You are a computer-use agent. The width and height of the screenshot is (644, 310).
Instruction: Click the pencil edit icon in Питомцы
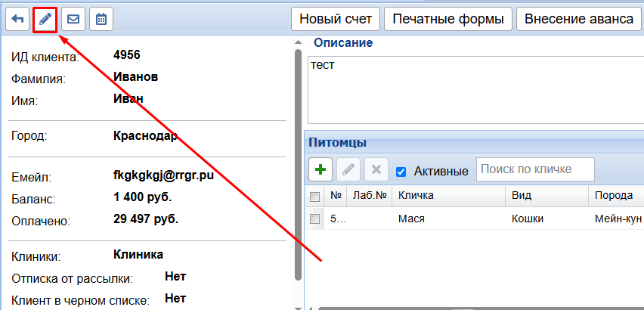[348, 169]
